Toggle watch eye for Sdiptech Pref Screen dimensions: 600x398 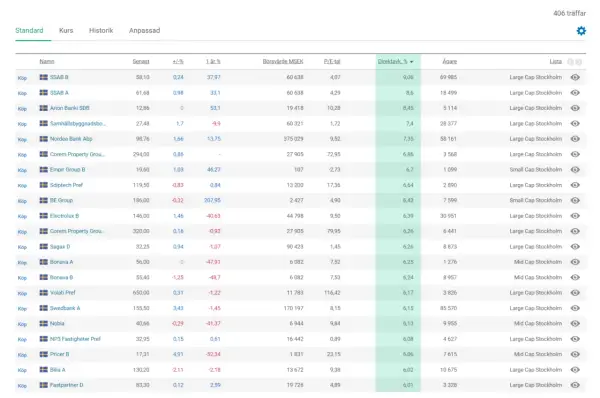(x=575, y=185)
